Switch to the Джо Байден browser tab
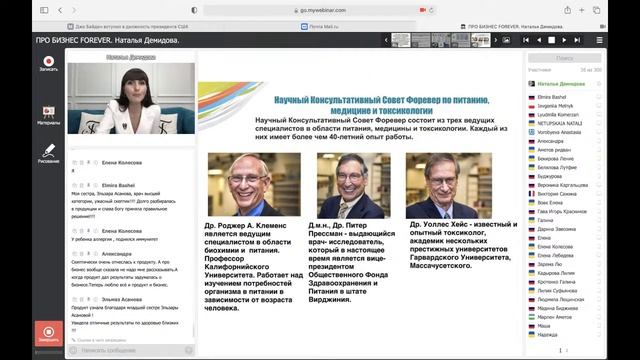 (128, 27)
